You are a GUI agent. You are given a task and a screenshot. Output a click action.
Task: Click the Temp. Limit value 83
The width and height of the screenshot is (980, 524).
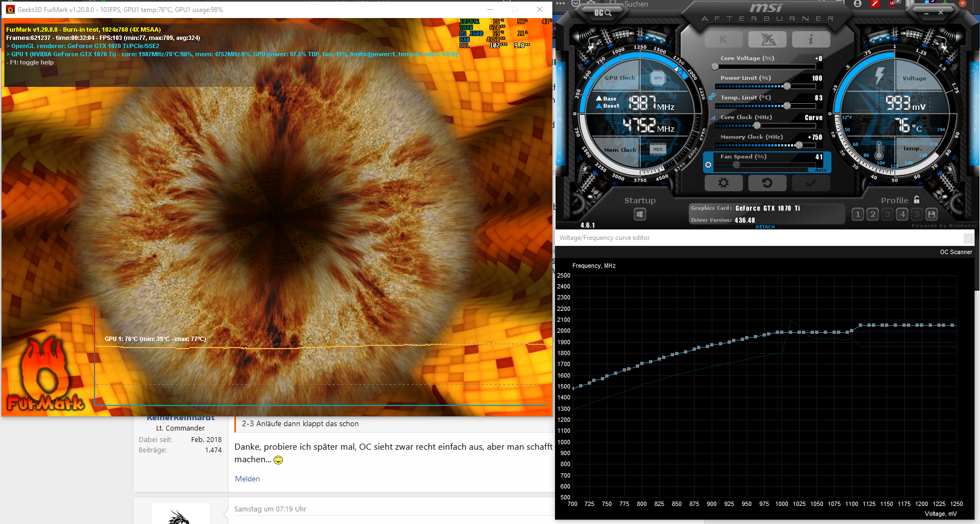[x=818, y=98]
